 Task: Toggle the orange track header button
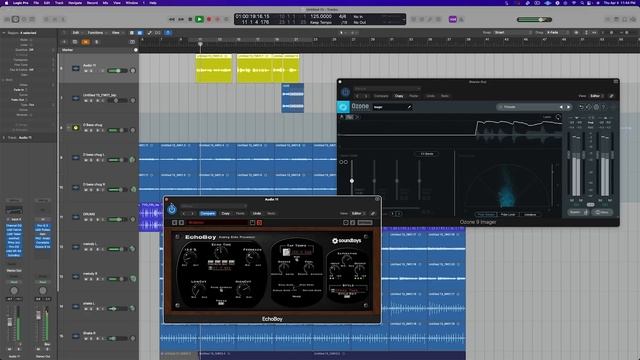pyautogui.click(x=85, y=42)
